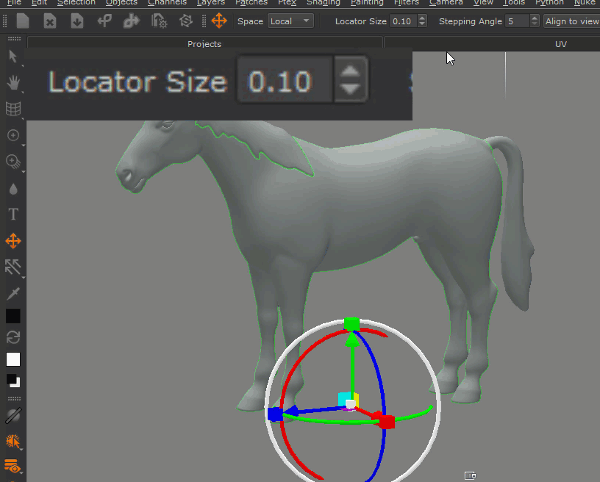Click the New Project page icon
This screenshot has width=600, height=482.
coord(22,21)
